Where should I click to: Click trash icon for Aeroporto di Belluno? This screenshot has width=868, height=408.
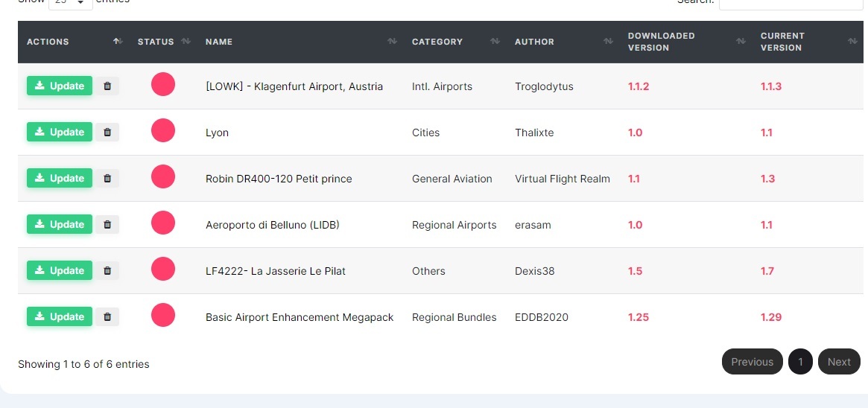pos(107,225)
